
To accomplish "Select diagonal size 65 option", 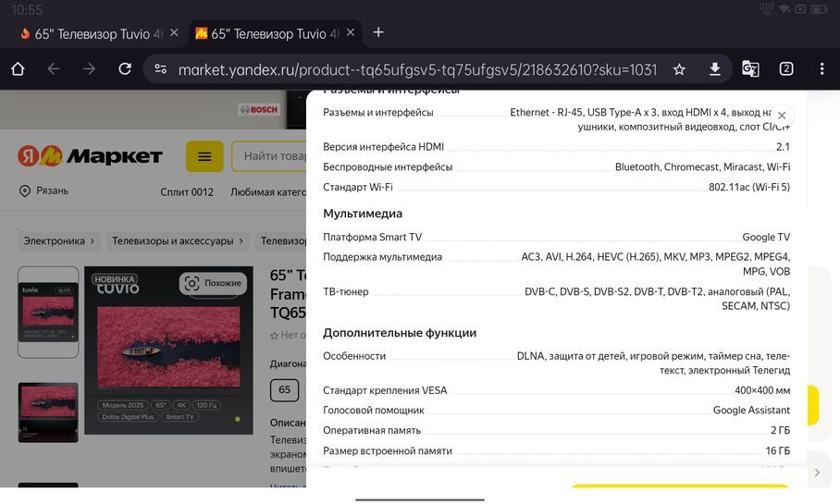I will 284,390.
